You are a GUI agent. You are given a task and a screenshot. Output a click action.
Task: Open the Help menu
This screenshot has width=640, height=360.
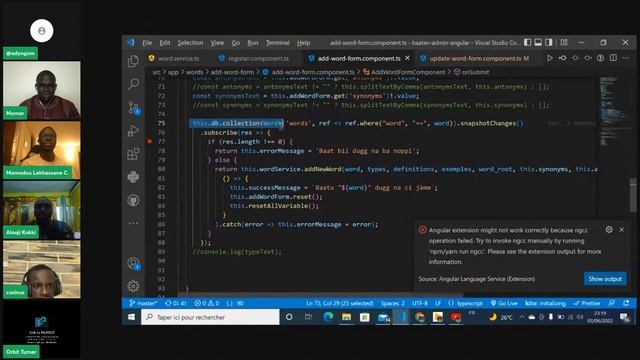303,42
